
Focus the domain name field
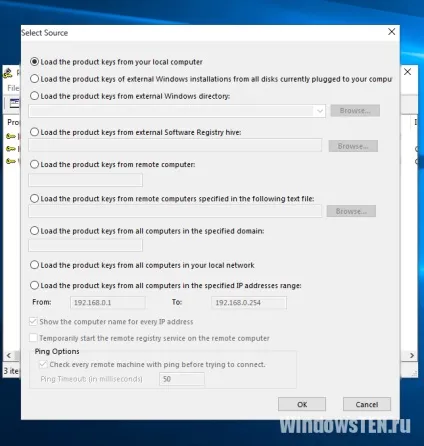[x=86, y=245]
